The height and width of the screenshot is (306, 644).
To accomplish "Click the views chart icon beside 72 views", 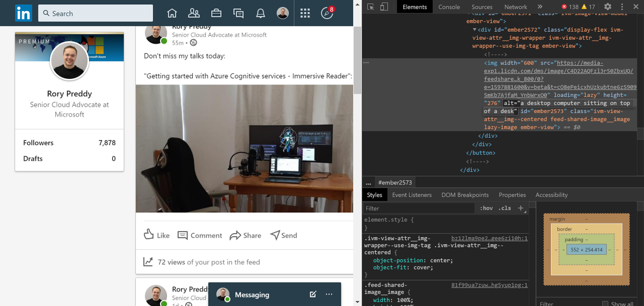I will tap(148, 262).
